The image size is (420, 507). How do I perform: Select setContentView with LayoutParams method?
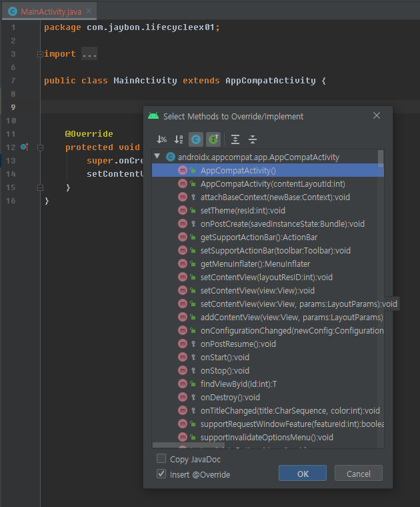pyautogui.click(x=268, y=304)
